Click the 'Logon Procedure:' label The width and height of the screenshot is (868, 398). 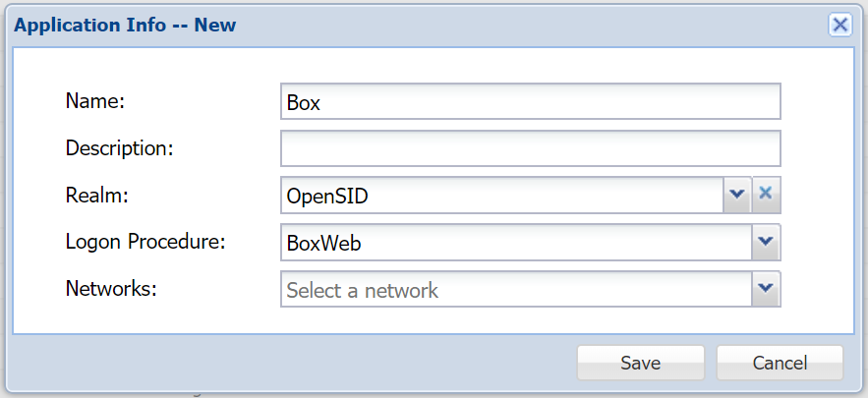(145, 241)
